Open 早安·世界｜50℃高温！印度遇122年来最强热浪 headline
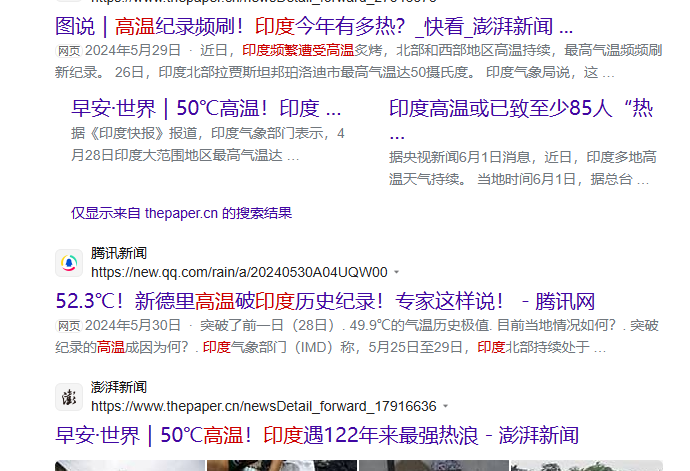Screen dimensions: 690x471 coord(317,435)
